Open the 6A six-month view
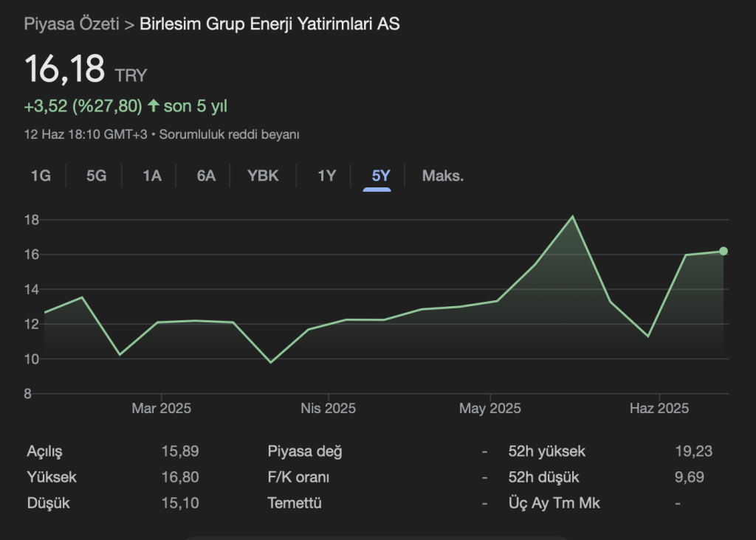756x540 pixels. (x=206, y=176)
